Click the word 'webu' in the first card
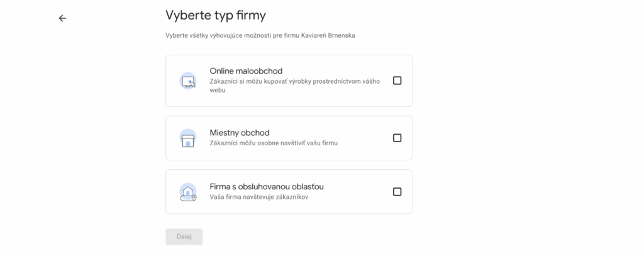 [218, 89]
